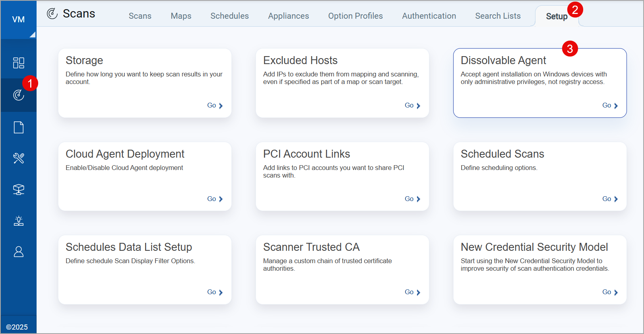Open the dashboard icon in sidebar
Viewport: 644px width, 334px height.
(19, 63)
